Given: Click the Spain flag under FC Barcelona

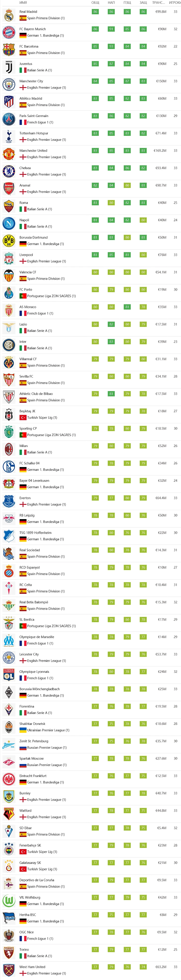Looking at the screenshot, I should [x=23, y=53].
